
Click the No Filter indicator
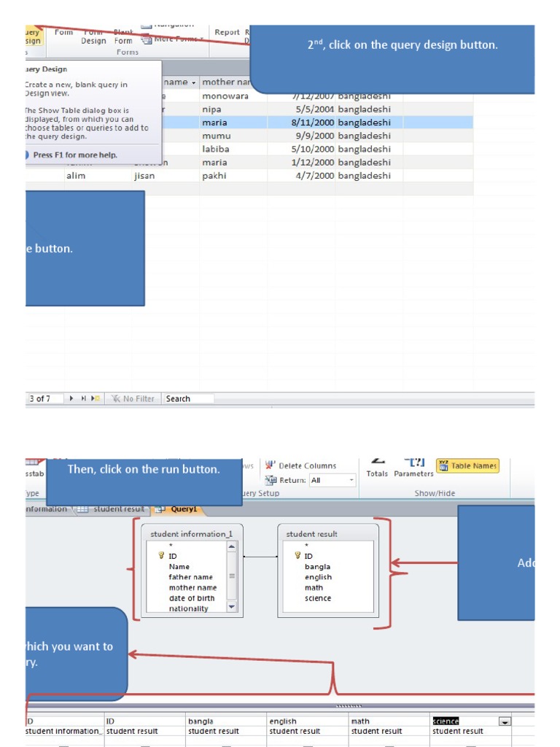[x=133, y=398]
